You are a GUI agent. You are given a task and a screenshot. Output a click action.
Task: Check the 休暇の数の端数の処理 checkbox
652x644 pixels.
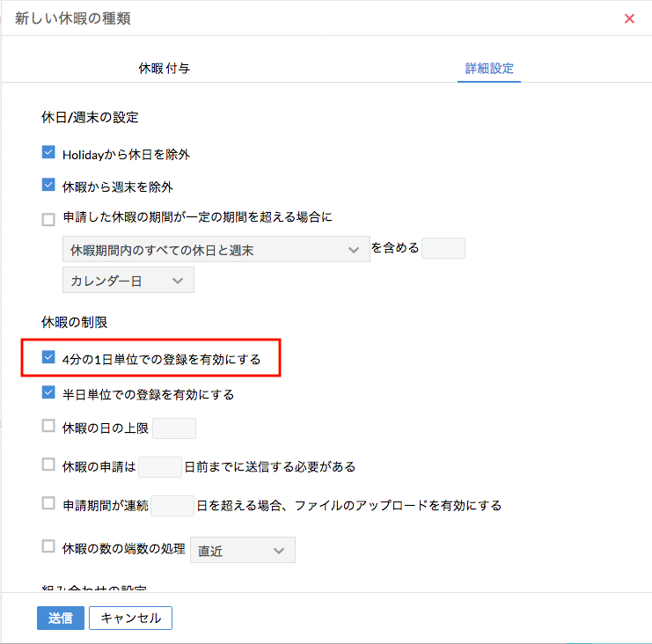click(48, 547)
